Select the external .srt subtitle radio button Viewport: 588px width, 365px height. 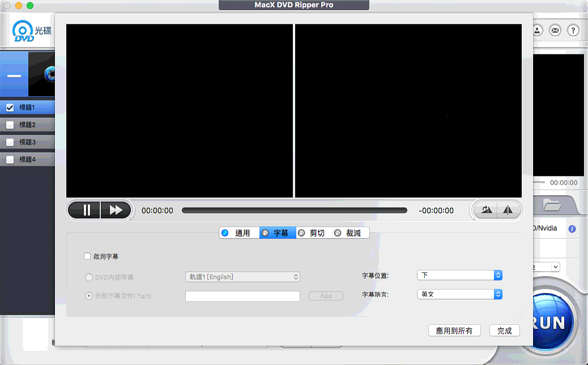(x=89, y=296)
